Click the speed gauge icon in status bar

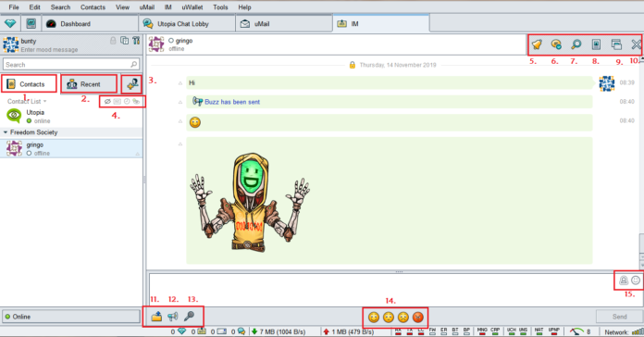(x=576, y=331)
